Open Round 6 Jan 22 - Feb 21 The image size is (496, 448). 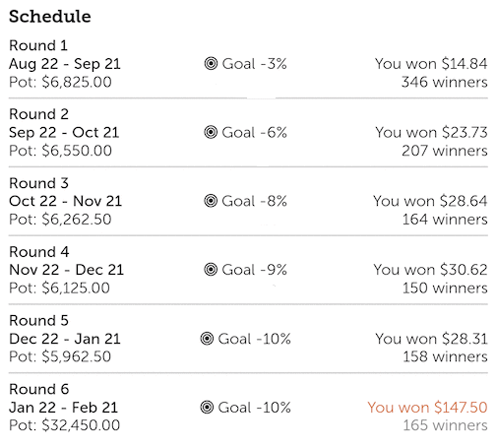pyautogui.click(x=248, y=408)
